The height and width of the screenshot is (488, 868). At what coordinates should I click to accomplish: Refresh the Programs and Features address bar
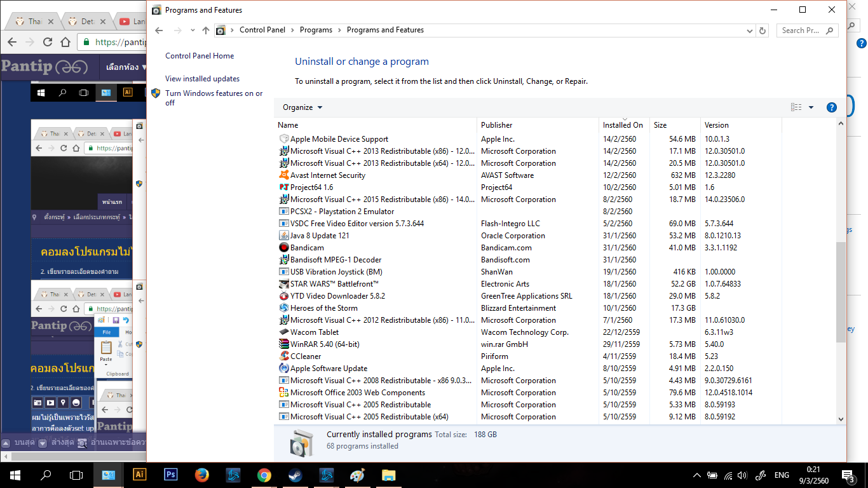coord(763,30)
